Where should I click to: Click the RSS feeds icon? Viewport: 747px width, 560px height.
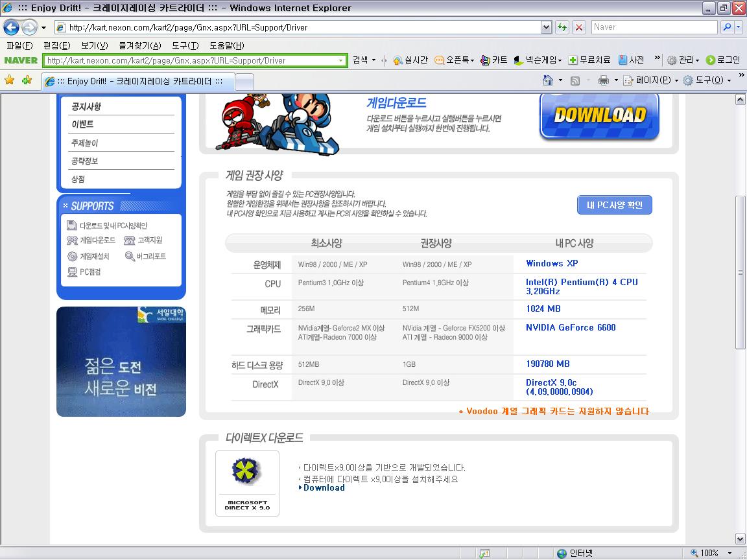coord(575,80)
